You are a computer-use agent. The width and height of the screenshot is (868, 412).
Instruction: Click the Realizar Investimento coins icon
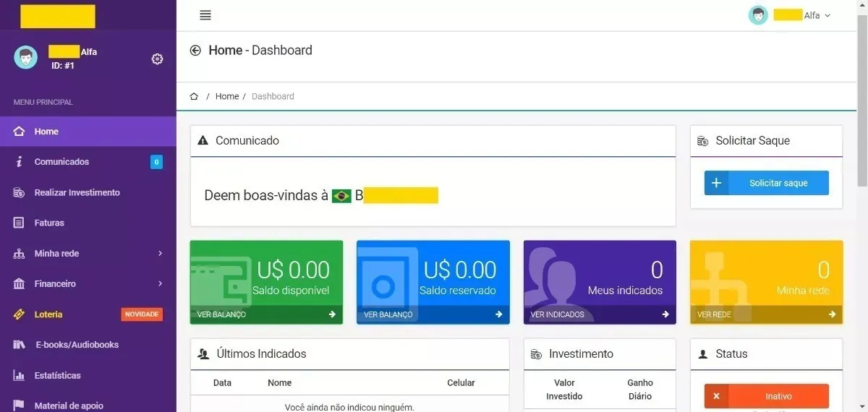[20, 192]
